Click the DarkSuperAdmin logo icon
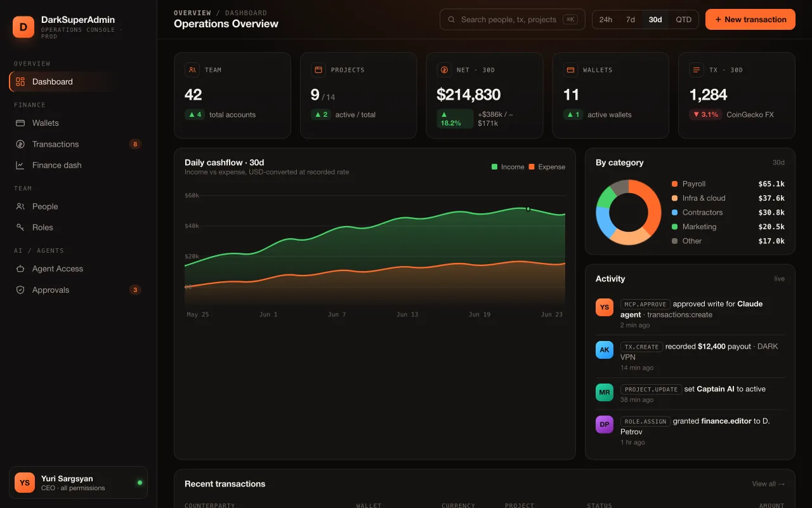This screenshot has height=508, width=812. (23, 27)
